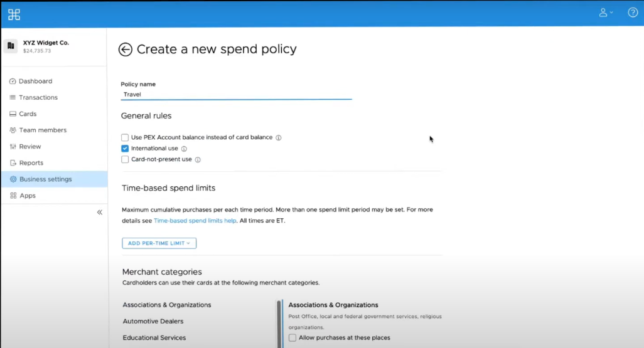Open the user account dropdown menu
Screen dimensions: 644x348
[606, 13]
